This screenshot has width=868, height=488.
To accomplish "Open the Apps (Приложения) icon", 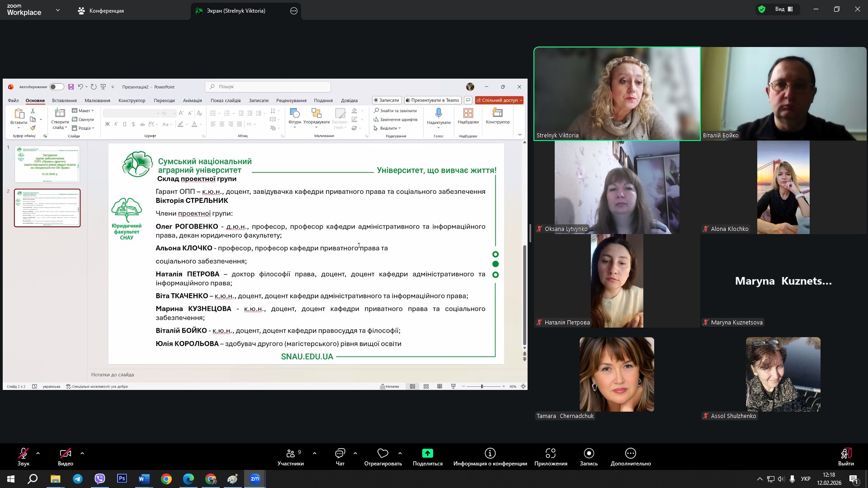I will point(550,453).
